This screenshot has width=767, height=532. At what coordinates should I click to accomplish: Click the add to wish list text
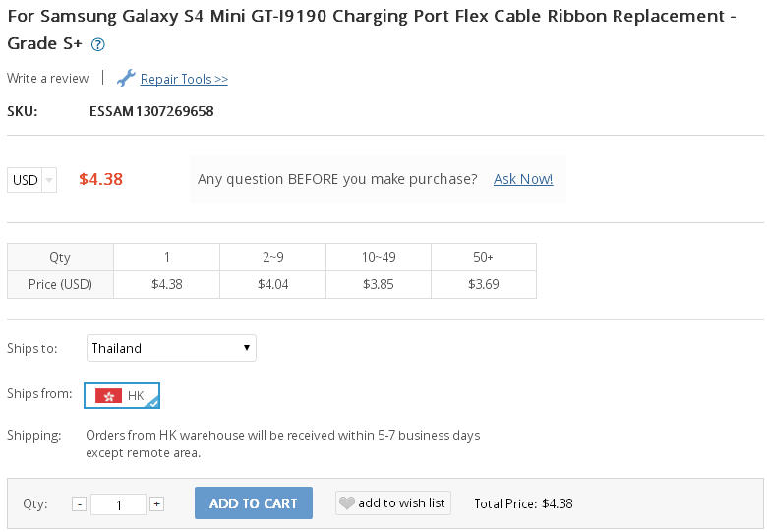[401, 502]
